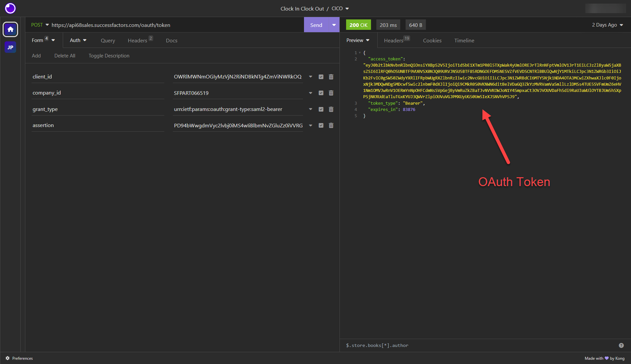This screenshot has height=364, width=631.
Task: Open the Timeline tab
Action: click(464, 40)
